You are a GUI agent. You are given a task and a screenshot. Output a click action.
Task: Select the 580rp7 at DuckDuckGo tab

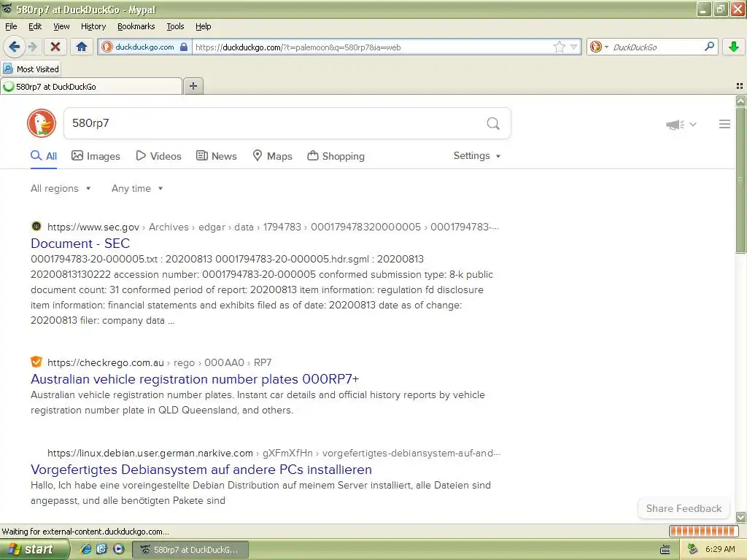coord(91,87)
